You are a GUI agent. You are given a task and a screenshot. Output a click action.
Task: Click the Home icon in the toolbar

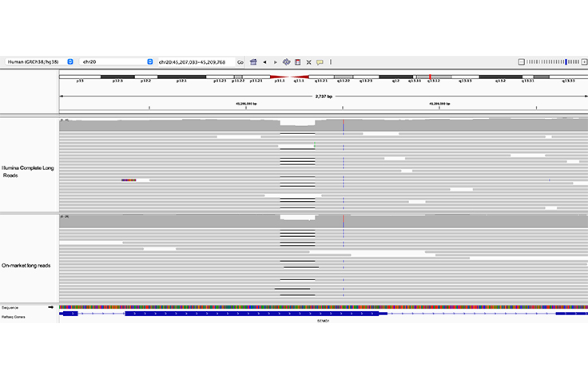click(x=253, y=61)
